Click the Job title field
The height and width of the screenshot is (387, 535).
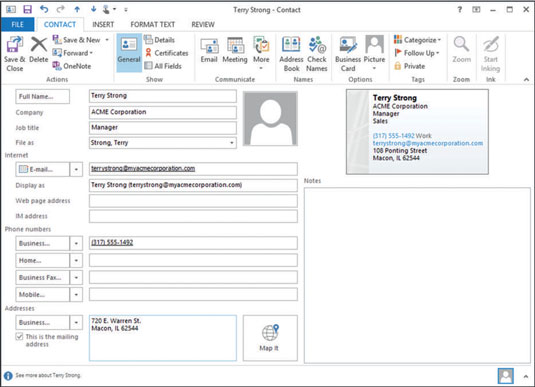[x=163, y=128]
